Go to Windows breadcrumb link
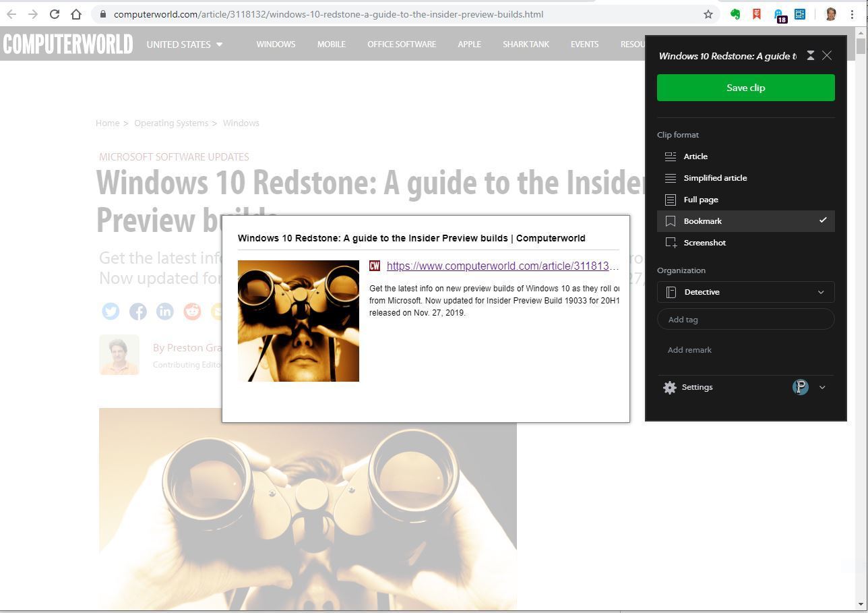The height and width of the screenshot is (613, 868). (x=241, y=123)
